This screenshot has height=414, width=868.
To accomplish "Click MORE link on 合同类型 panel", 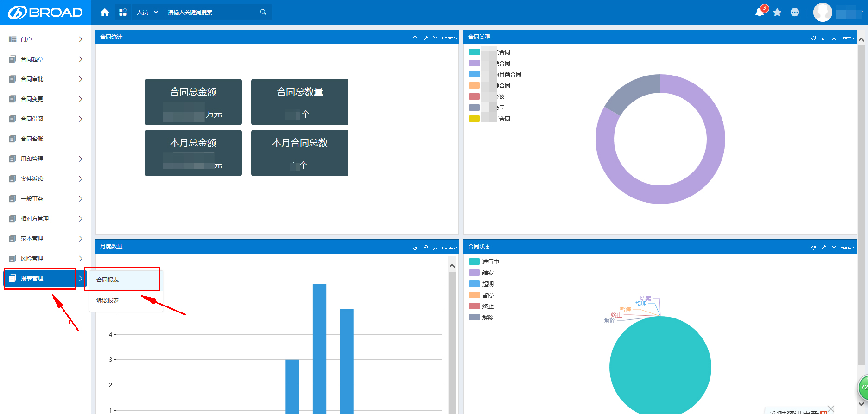I will (x=848, y=38).
